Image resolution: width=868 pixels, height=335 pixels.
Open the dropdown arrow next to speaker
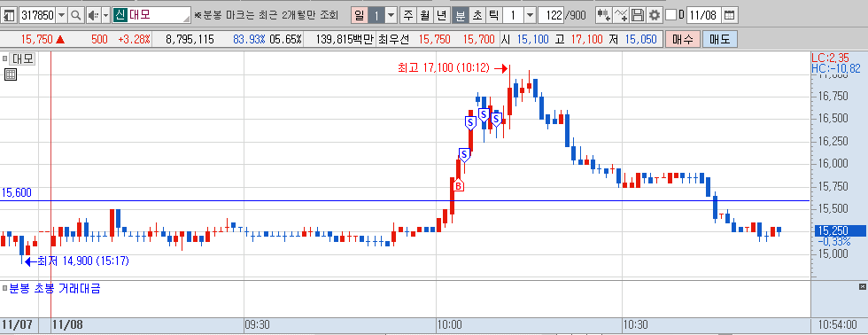(x=105, y=15)
